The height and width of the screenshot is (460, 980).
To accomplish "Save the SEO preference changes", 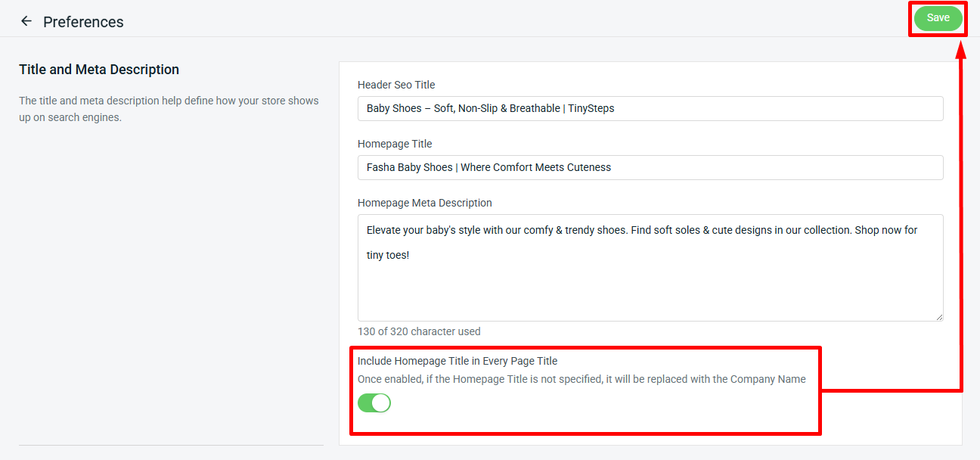I will click(x=938, y=17).
